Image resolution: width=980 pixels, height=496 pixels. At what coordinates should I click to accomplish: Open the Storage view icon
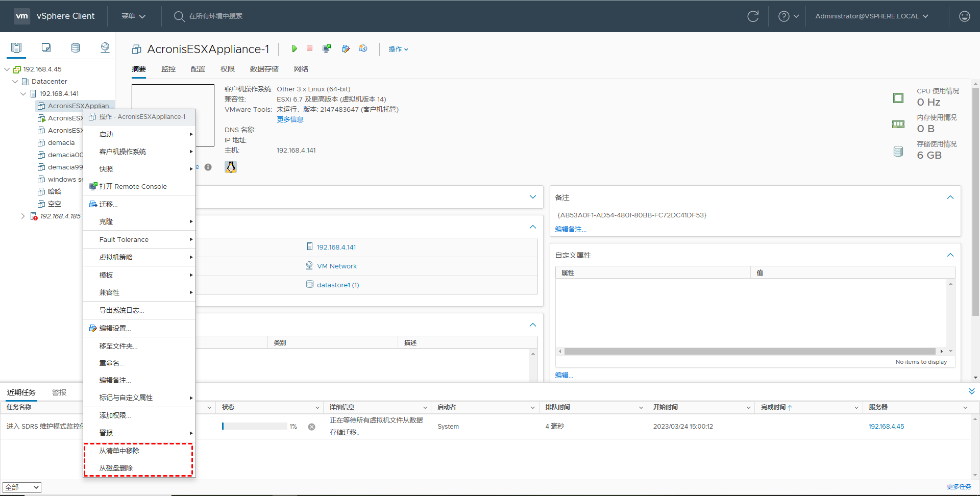point(76,47)
